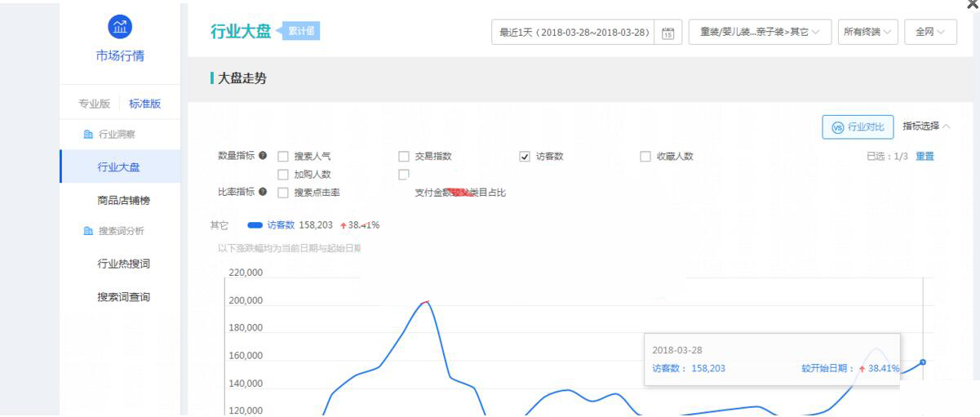
Task: Switch to 标准版 tab
Action: click(x=144, y=104)
